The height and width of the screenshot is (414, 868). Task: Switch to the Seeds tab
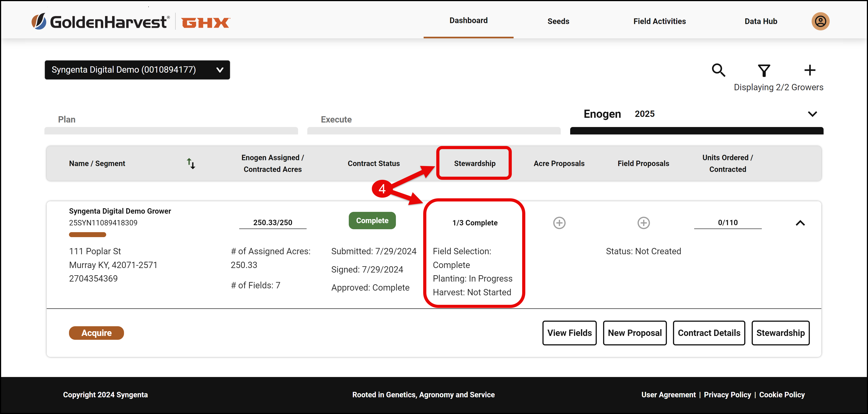[558, 21]
